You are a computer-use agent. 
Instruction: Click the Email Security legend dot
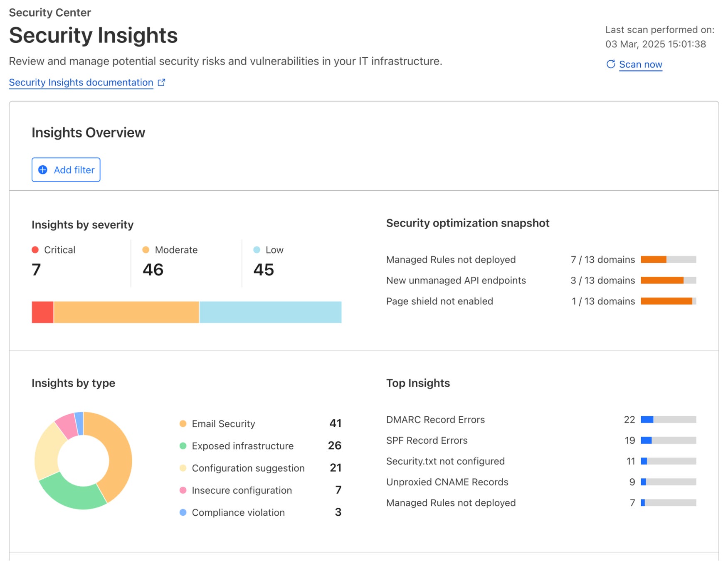[183, 423]
